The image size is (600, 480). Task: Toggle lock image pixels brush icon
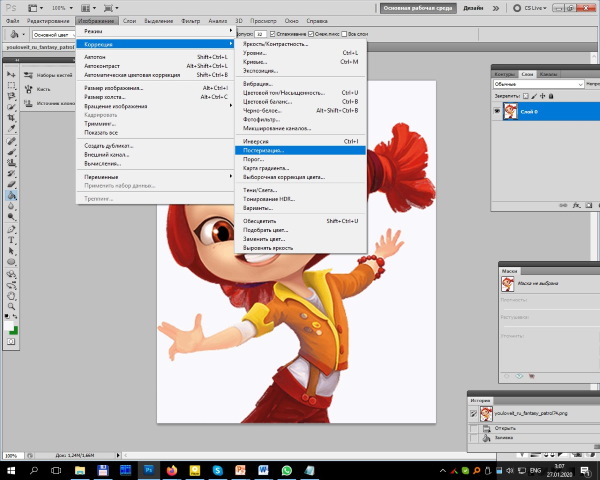point(534,96)
